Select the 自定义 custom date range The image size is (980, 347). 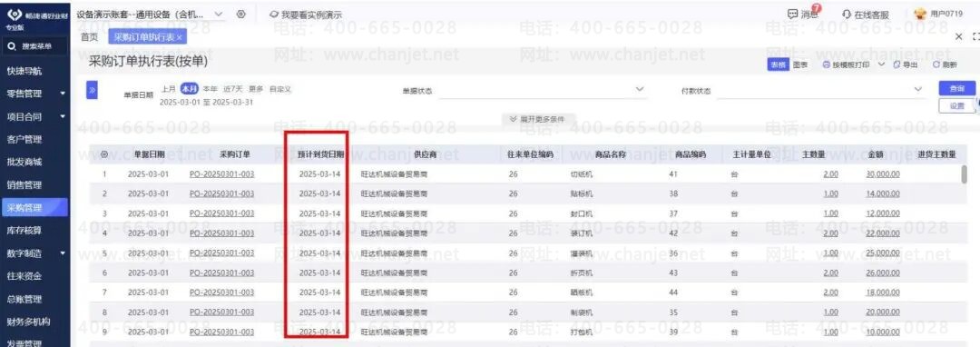(280, 89)
